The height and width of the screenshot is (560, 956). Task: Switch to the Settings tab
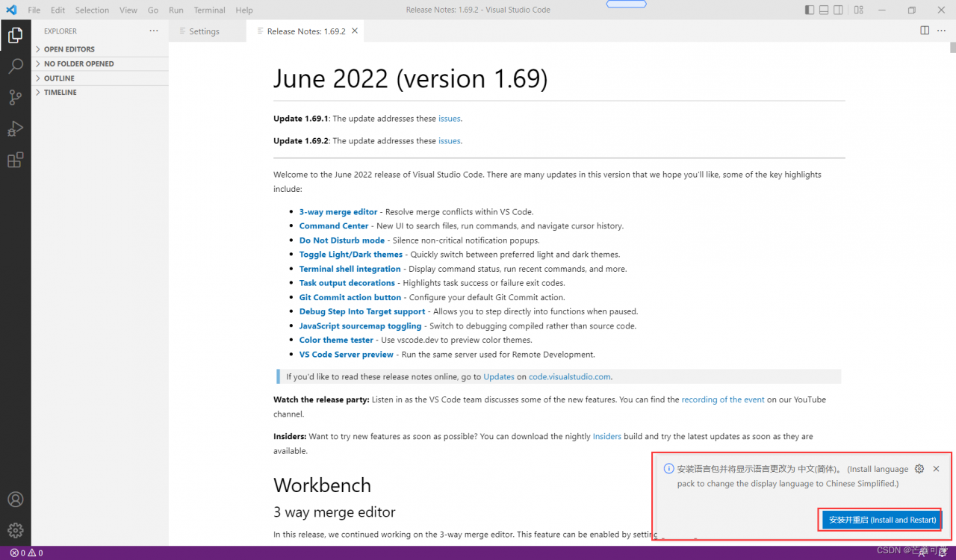tap(207, 31)
